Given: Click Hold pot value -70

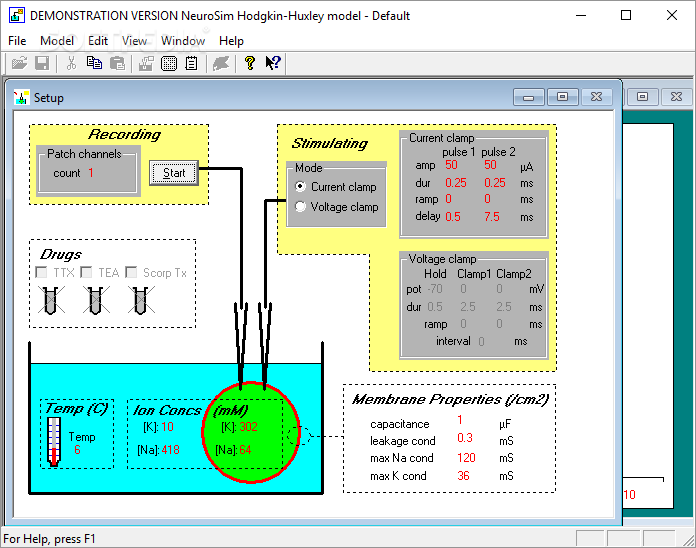Looking at the screenshot, I should pyautogui.click(x=435, y=289).
